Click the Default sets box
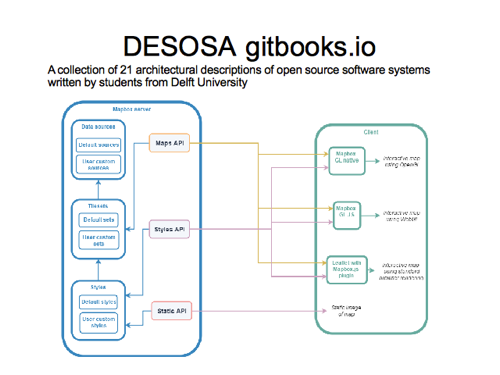The width and height of the screenshot is (500, 375). click(x=99, y=220)
